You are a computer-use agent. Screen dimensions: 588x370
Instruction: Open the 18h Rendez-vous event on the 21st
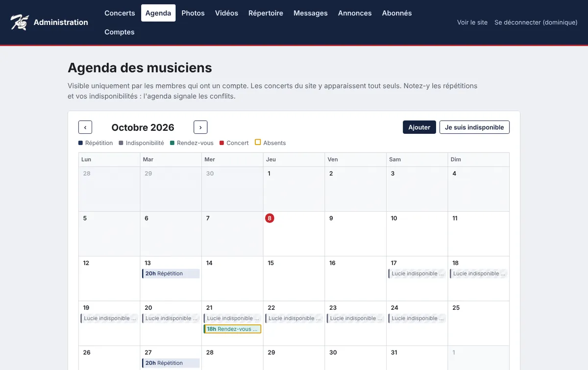232,329
